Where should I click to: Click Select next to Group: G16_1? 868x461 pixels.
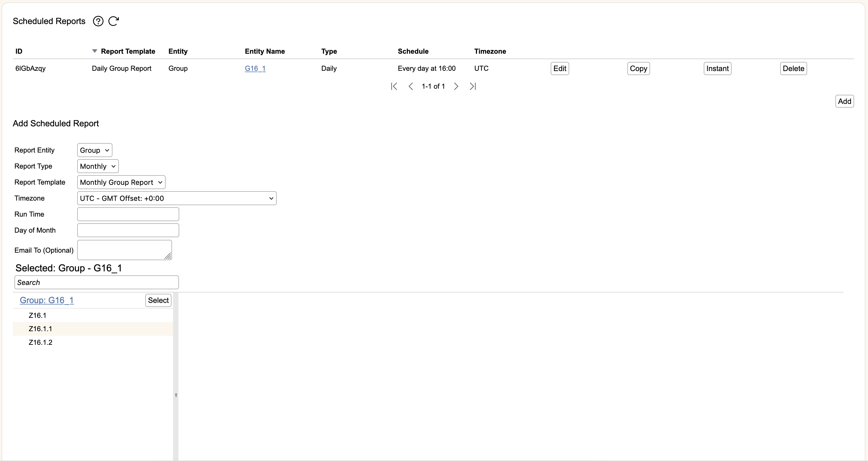[x=158, y=300]
